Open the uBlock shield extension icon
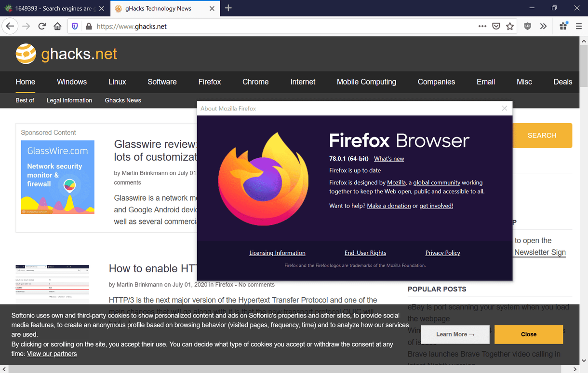 [x=528, y=26]
